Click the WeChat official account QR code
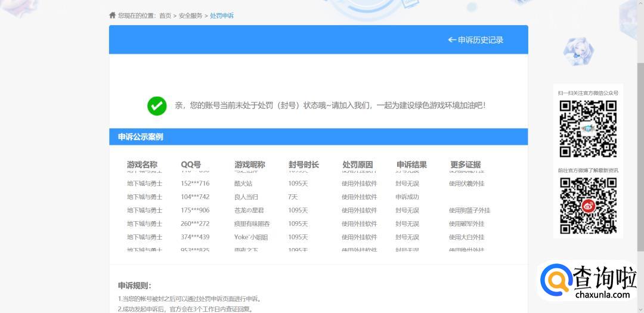The image size is (644, 313). point(588,129)
